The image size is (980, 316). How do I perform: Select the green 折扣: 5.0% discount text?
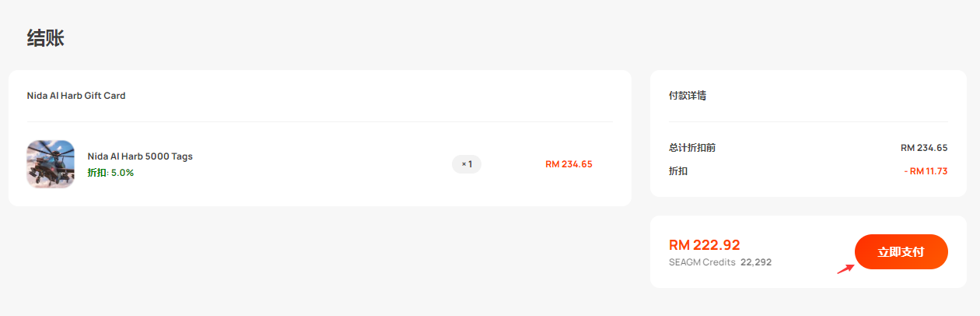click(110, 173)
